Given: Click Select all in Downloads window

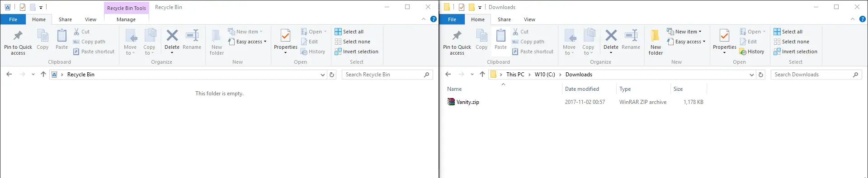Looking at the screenshot, I should click(x=788, y=32).
